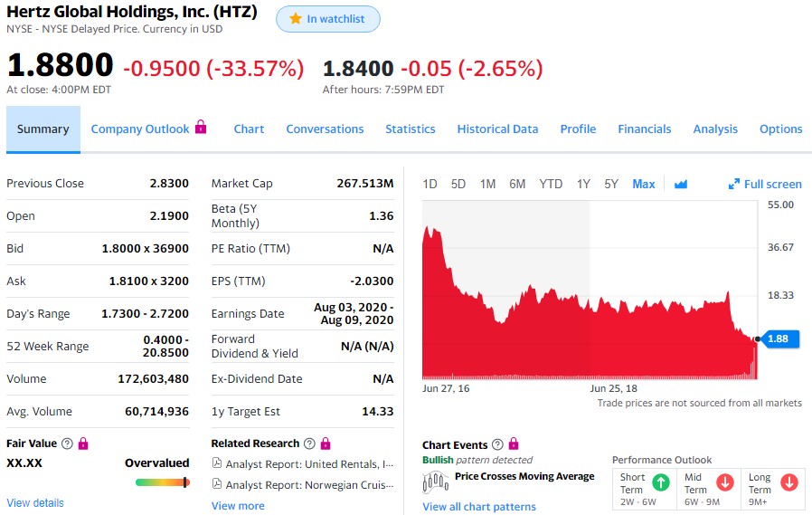
Task: Click the Fair Value lock icon
Action: click(83, 443)
